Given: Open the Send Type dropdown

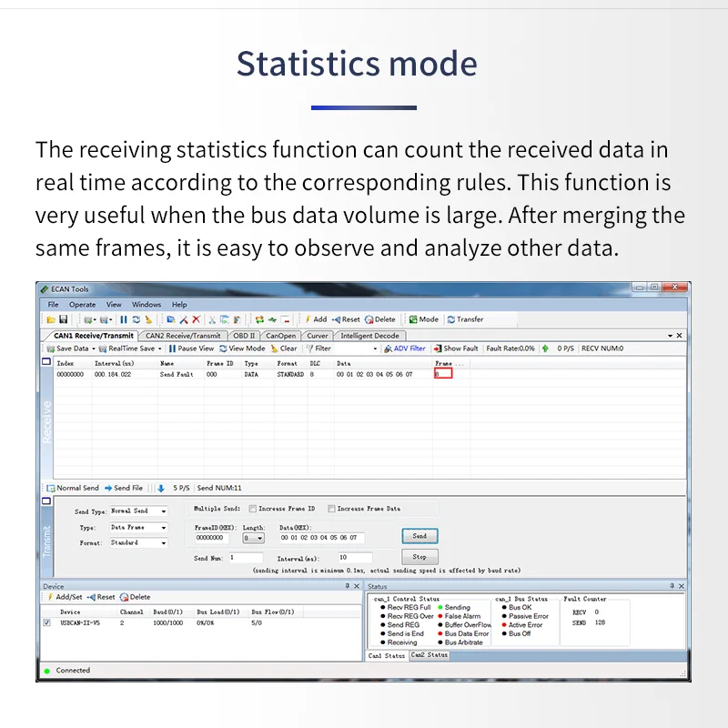Looking at the screenshot, I should [163, 511].
